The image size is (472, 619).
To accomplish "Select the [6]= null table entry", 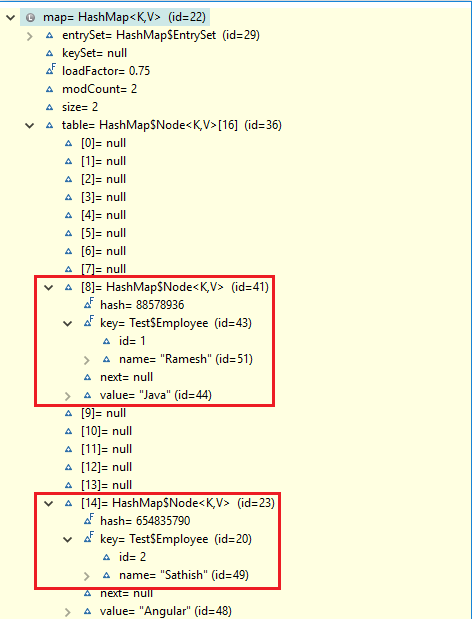I will pyautogui.click(x=103, y=251).
